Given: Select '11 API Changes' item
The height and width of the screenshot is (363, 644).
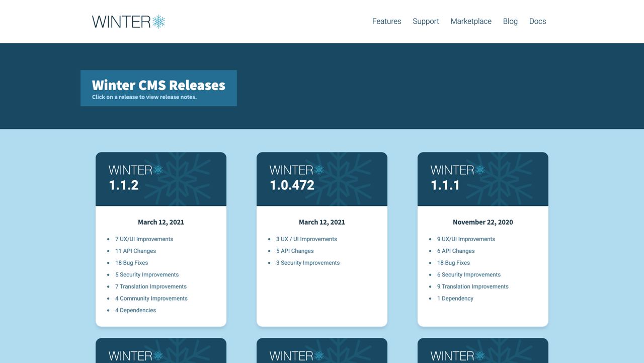Looking at the screenshot, I should [x=135, y=251].
